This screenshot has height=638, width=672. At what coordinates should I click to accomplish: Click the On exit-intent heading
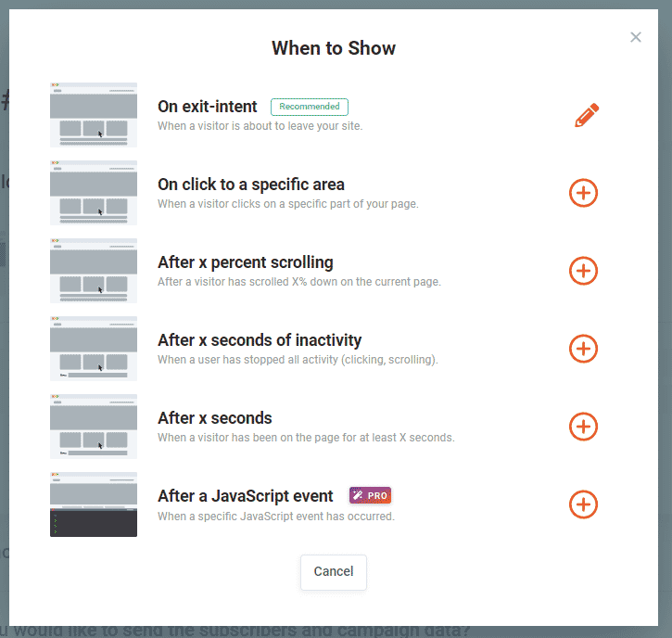[x=208, y=107]
